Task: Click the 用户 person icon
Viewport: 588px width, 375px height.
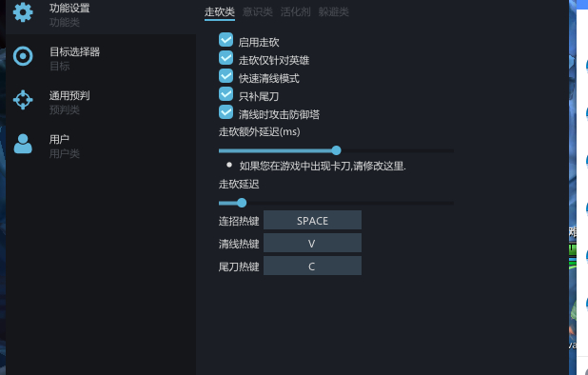Action: click(23, 144)
